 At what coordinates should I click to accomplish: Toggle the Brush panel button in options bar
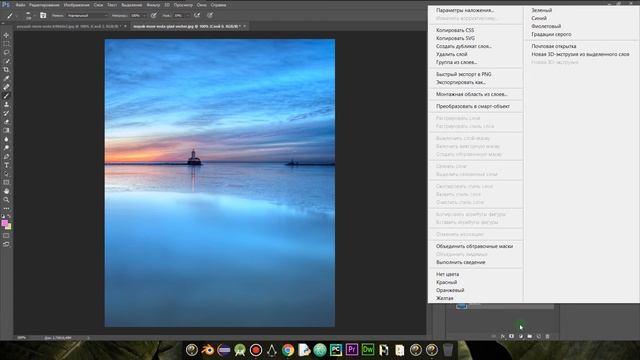pos(43,16)
